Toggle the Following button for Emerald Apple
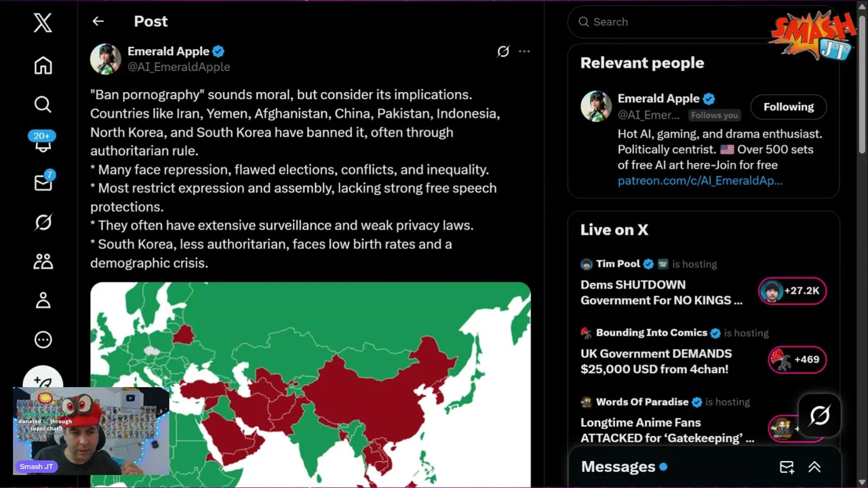Image resolution: width=868 pixels, height=488 pixels. point(788,107)
